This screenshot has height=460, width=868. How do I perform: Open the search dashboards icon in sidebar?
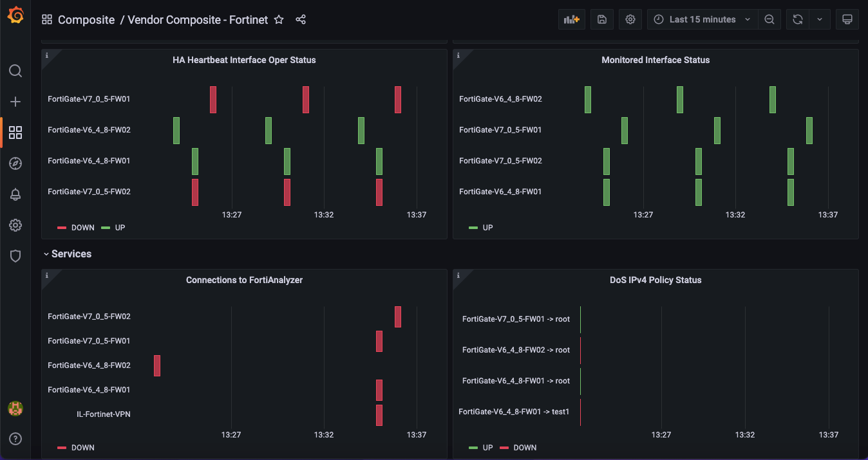15,71
